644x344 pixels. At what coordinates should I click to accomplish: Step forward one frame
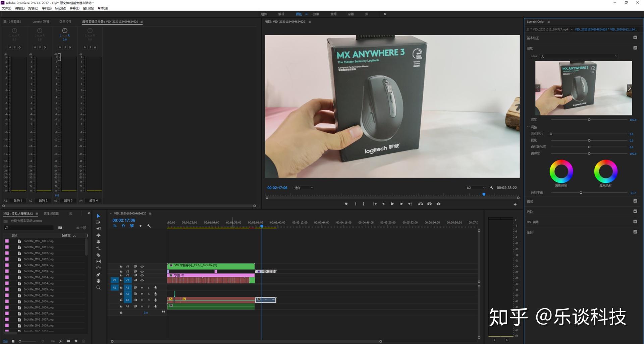(401, 204)
